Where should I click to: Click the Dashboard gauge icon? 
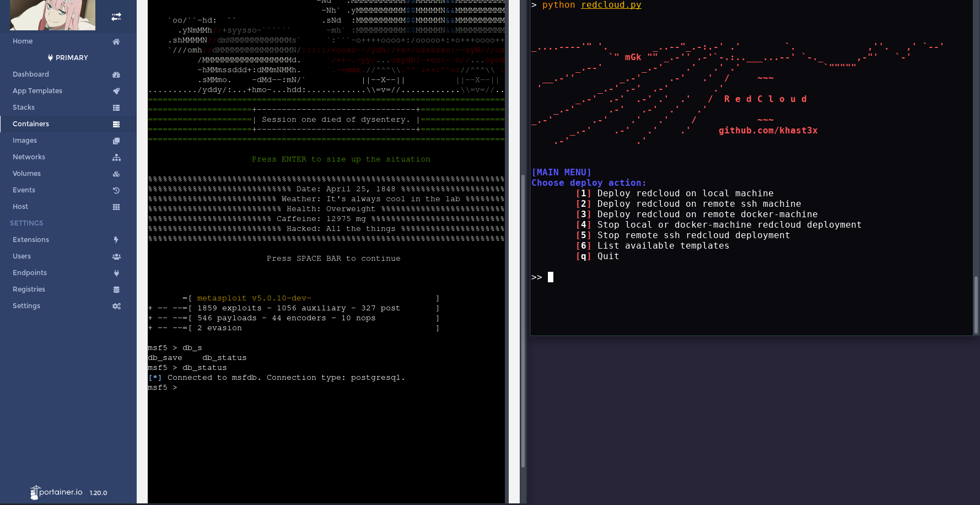[116, 74]
